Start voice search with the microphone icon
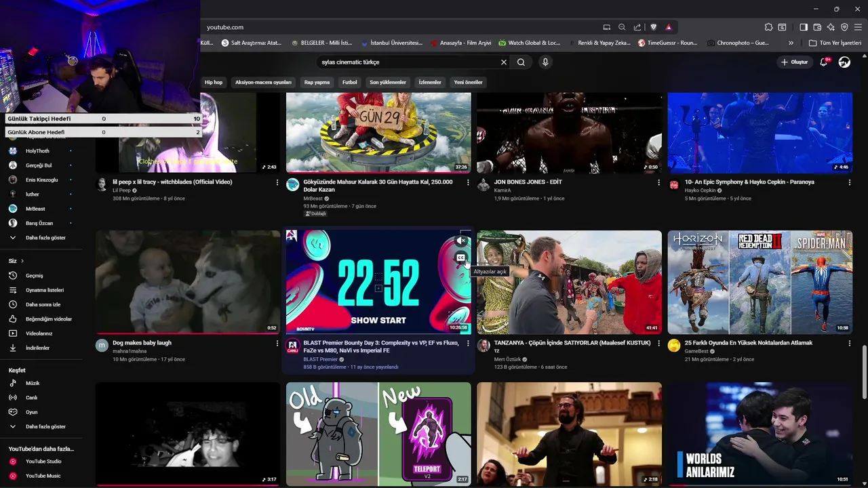 pyautogui.click(x=545, y=62)
